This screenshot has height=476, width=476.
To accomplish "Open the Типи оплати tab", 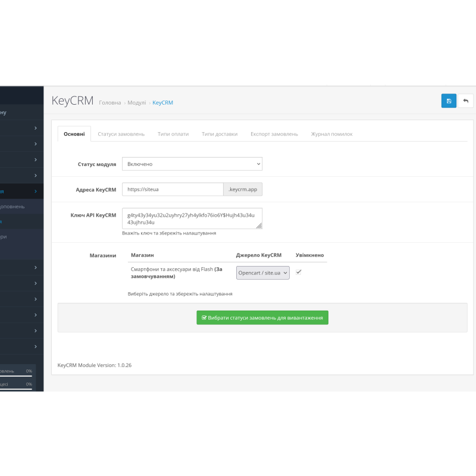I will (x=173, y=134).
